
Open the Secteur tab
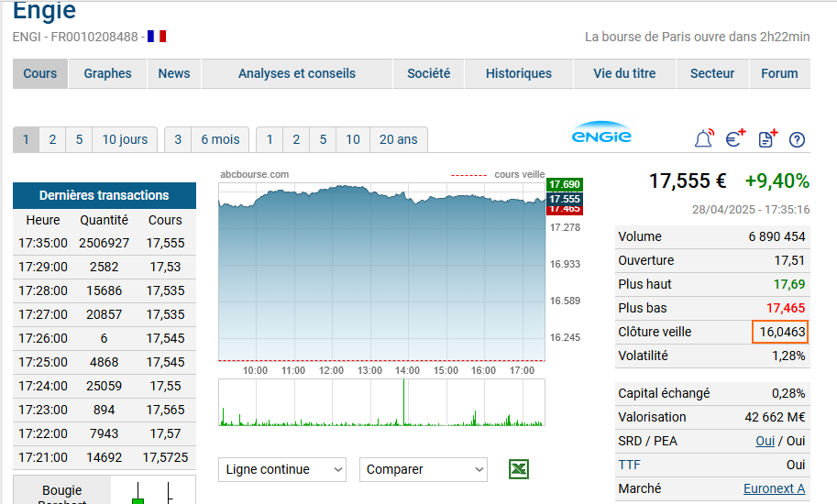point(712,73)
